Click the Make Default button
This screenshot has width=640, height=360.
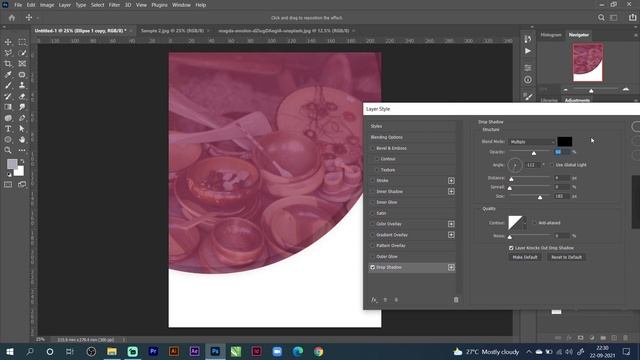point(525,257)
